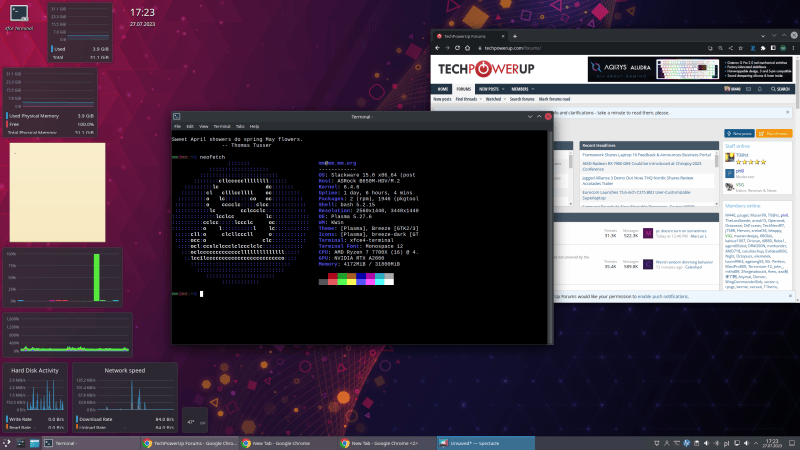Open the 'Weird random dimming behavior' thread
The height and width of the screenshot is (450, 800).
pos(684,262)
